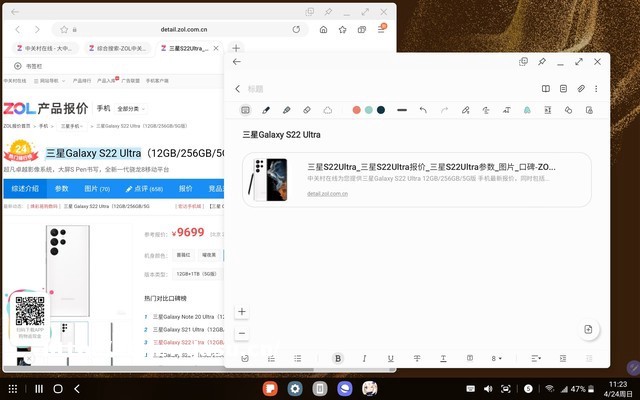The width and height of the screenshot is (640, 400).
Task: Expand 全部分类 category dropdown
Action: pyautogui.click(x=132, y=108)
